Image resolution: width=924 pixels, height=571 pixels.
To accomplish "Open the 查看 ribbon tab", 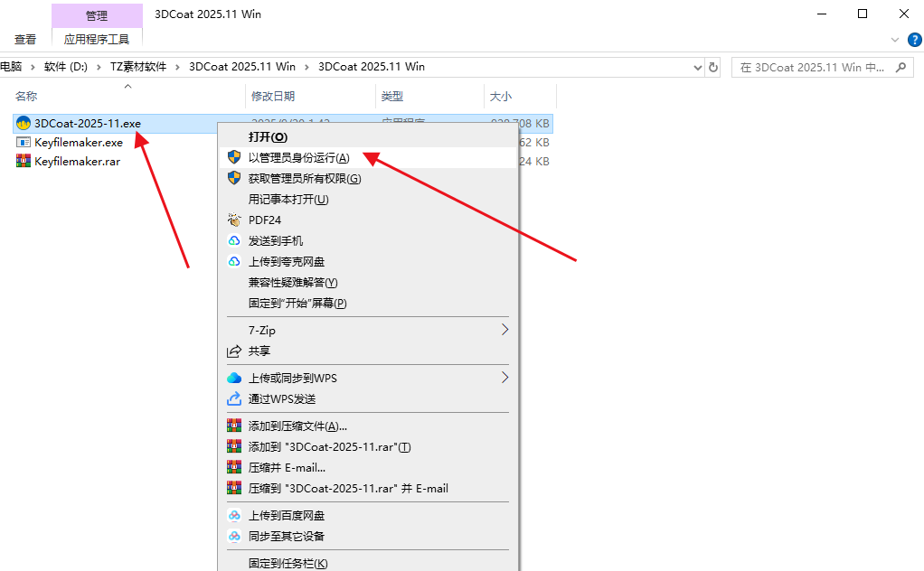I will 25,40.
